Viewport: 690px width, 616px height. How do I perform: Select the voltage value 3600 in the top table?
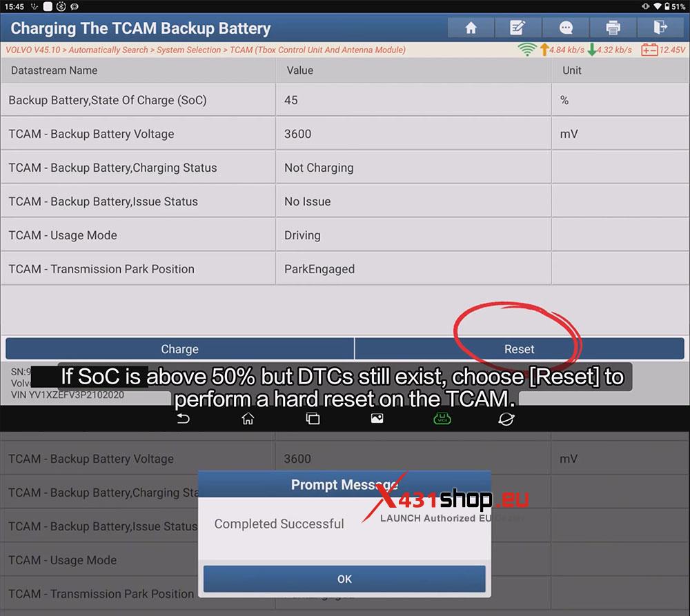tap(298, 134)
